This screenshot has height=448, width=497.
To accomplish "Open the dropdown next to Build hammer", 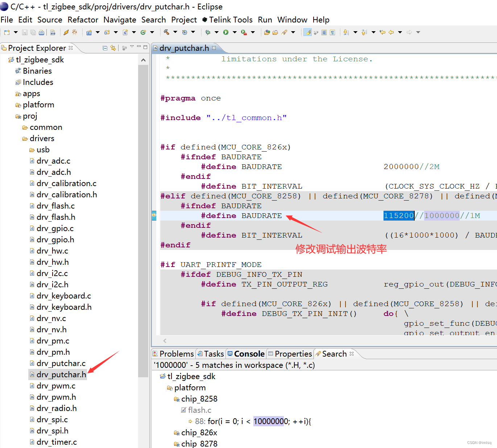I will [x=175, y=32].
